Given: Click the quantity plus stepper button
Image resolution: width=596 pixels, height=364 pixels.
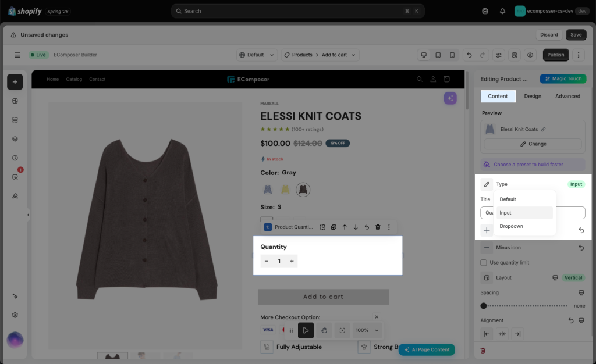Looking at the screenshot, I should pos(292,261).
